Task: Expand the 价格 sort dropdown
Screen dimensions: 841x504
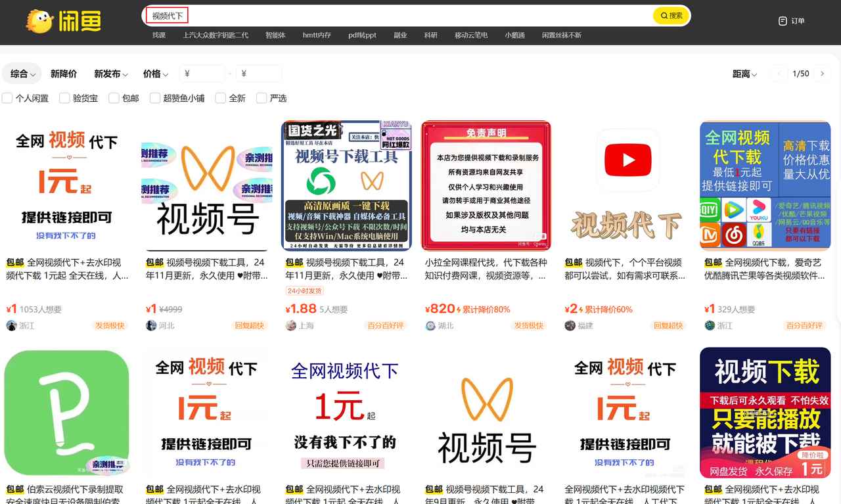Action: click(x=156, y=74)
